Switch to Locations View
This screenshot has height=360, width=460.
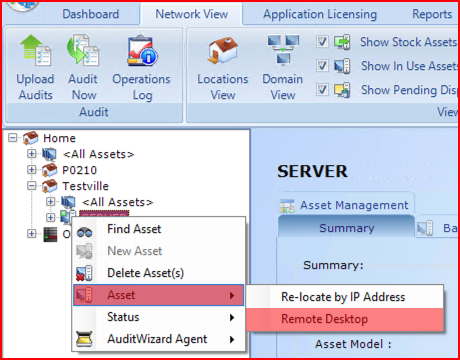(x=223, y=69)
